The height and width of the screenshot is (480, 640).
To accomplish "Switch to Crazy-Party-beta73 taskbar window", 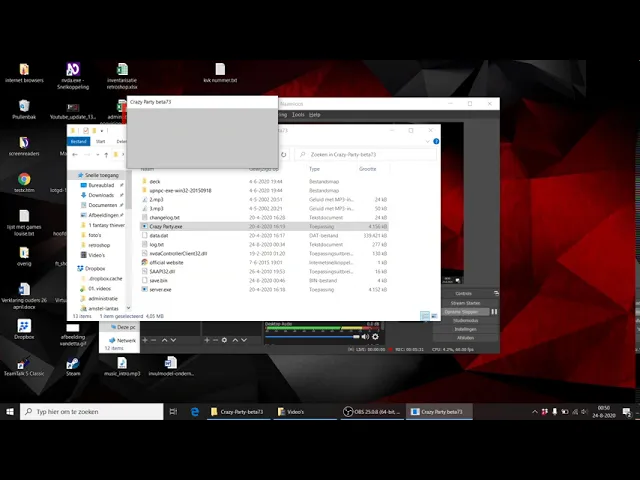I will [x=238, y=412].
